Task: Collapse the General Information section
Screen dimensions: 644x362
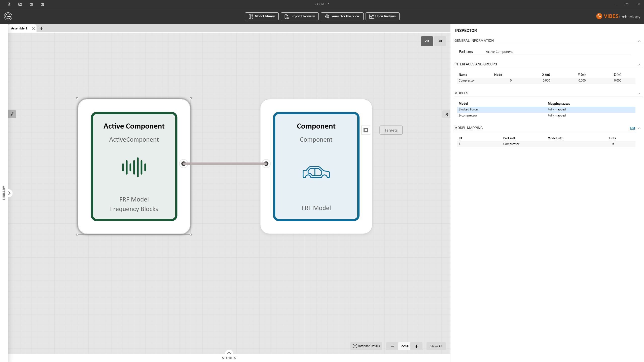Action: pyautogui.click(x=639, y=41)
